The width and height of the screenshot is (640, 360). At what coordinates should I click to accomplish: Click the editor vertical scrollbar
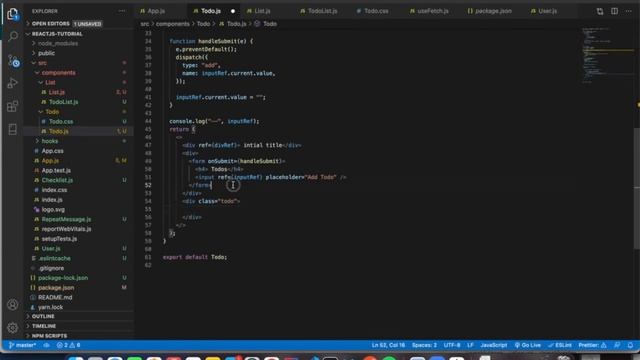(x=637, y=188)
